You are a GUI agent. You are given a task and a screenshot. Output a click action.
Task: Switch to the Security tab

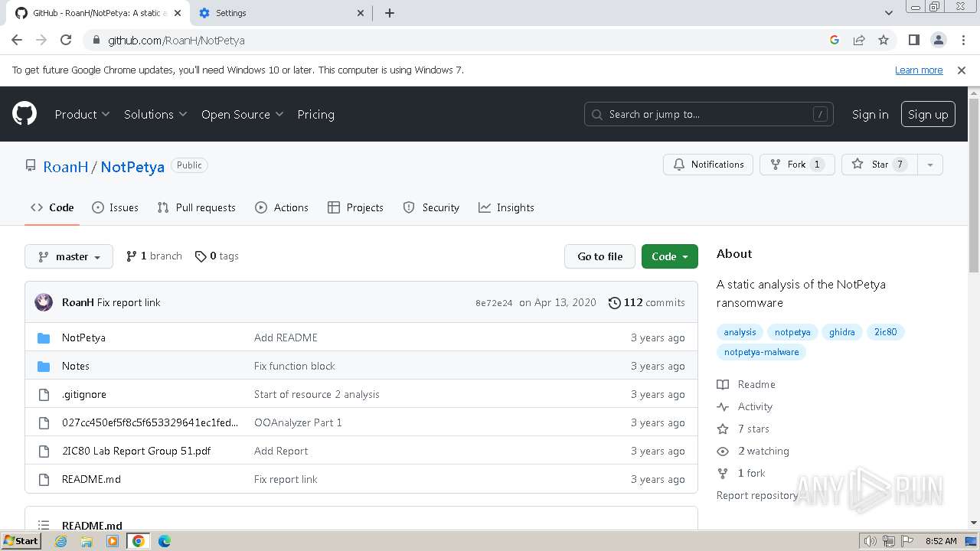(431, 207)
